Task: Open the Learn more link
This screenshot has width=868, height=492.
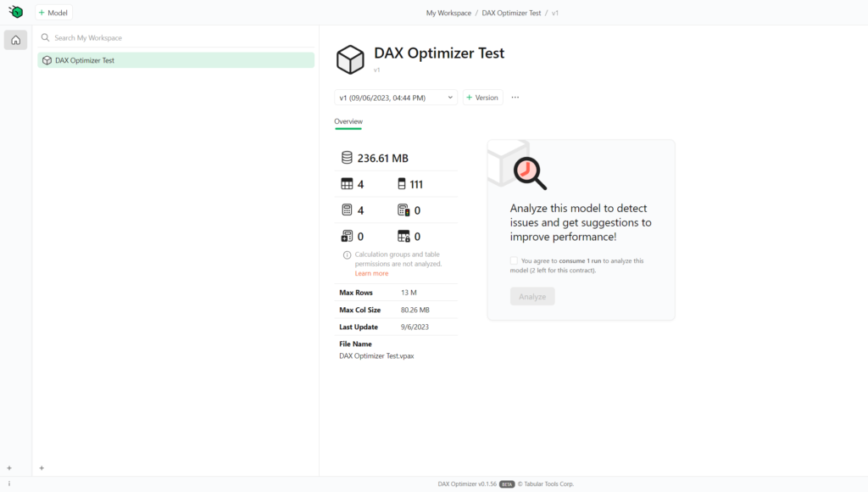Action: pos(371,273)
